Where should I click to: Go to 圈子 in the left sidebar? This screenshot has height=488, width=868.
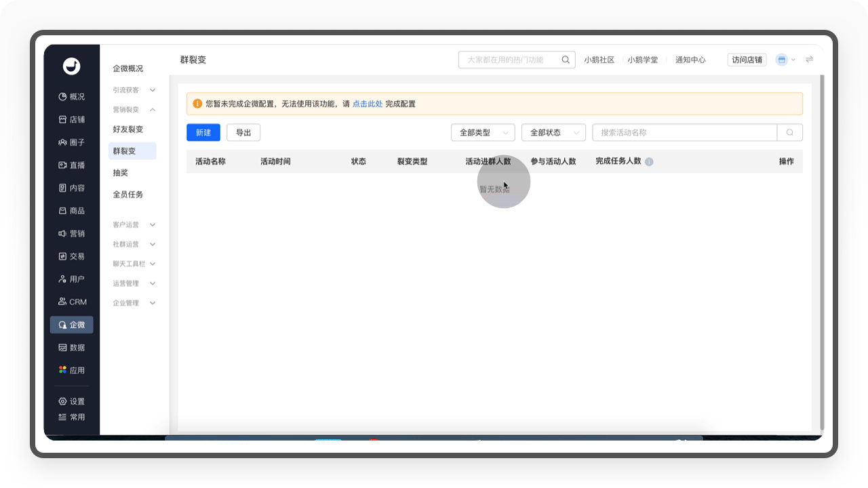point(71,143)
